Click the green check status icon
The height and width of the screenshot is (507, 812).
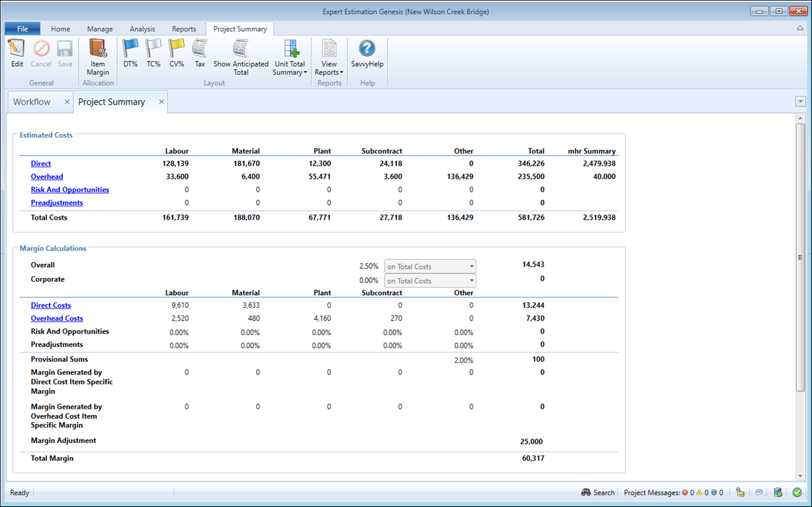click(797, 492)
